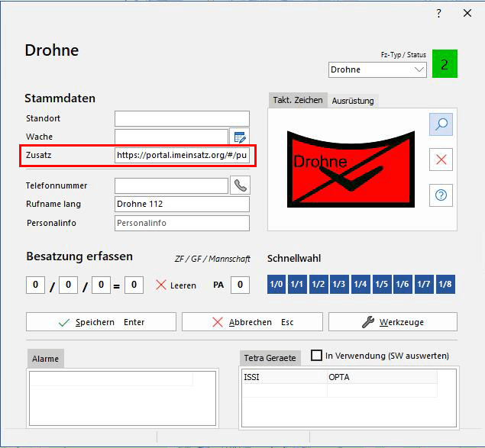The height and width of the screenshot is (448, 485).
Task: Click the edit icon next to Wache field
Action: pos(240,137)
